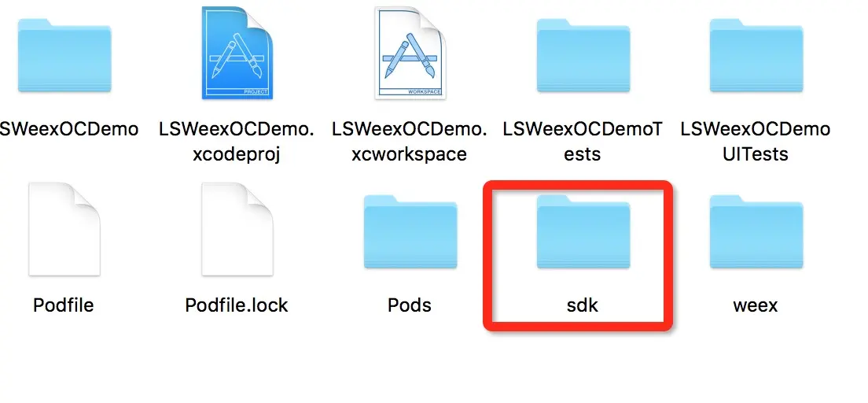The height and width of the screenshot is (403, 868).
Task: Click the Podfile name label
Action: click(64, 305)
